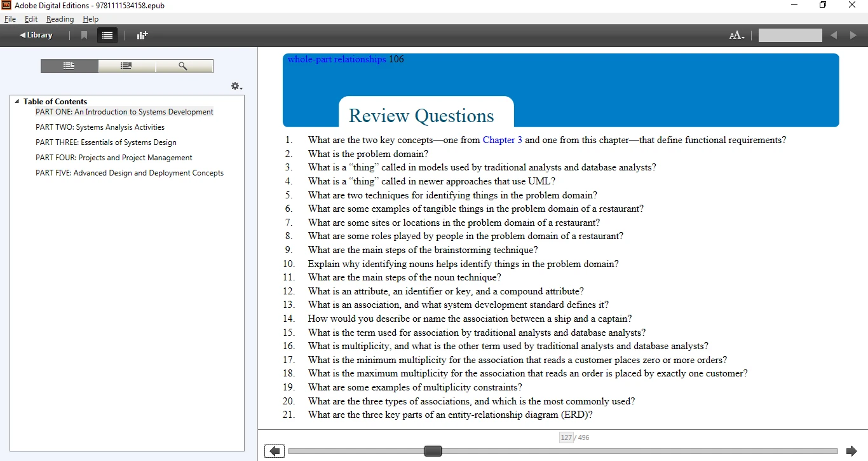Click the Adobe Digital Editions app icon

[x=6, y=5]
